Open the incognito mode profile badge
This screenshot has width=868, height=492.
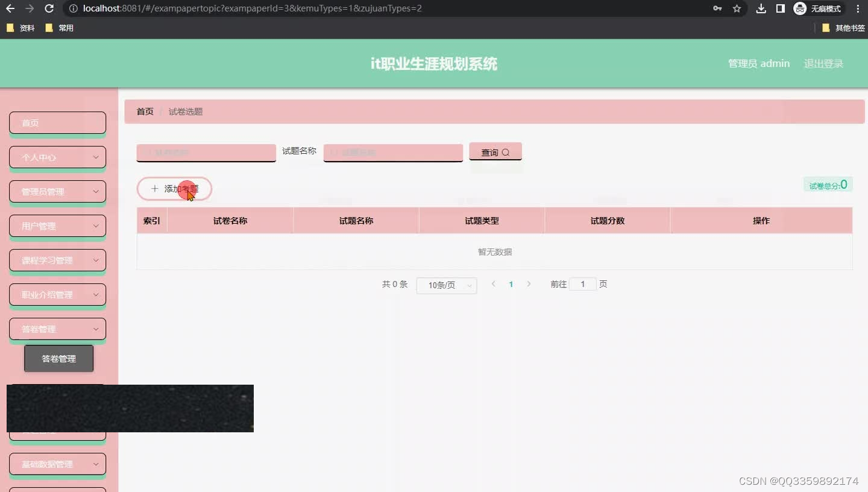[819, 8]
